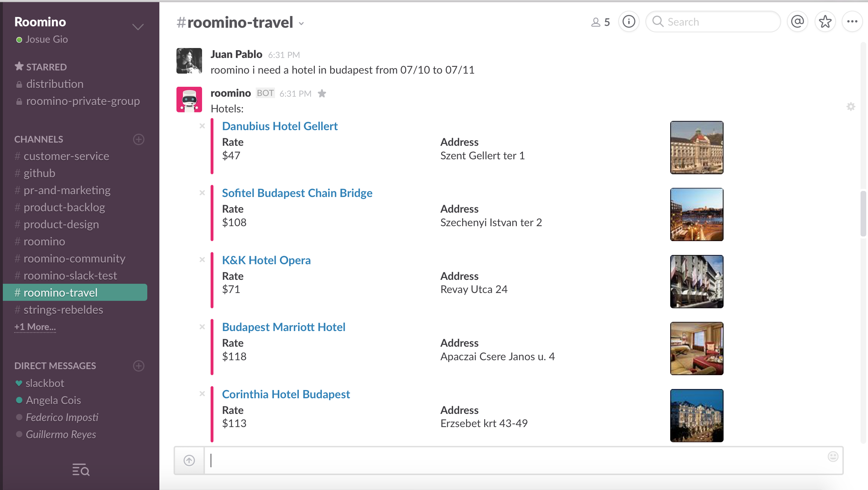Viewport: 868px width, 490px height.
Task: Click the message list scrollbar
Action: (x=863, y=213)
